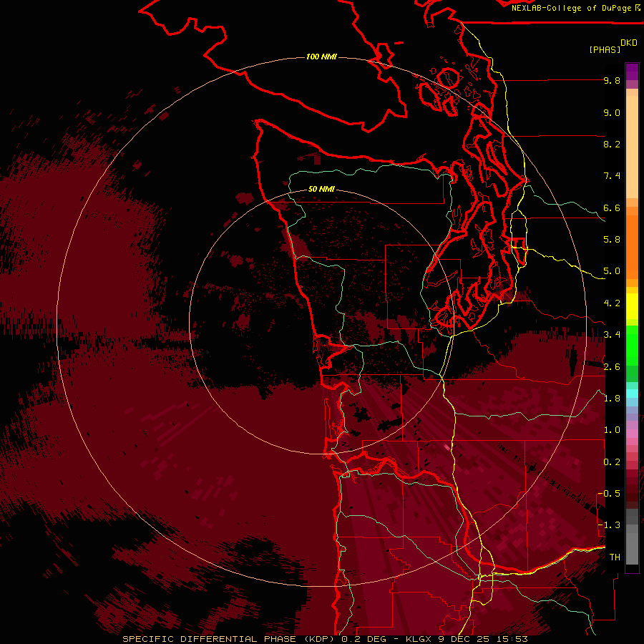Click the 9 DEC 25 15:53 timestamp
This screenshot has width=644, height=644.
(484, 639)
